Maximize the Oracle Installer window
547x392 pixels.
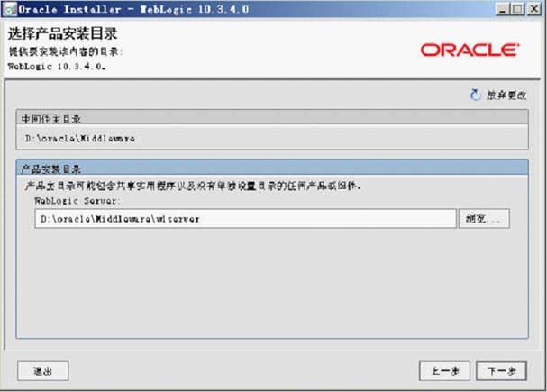coord(517,9)
